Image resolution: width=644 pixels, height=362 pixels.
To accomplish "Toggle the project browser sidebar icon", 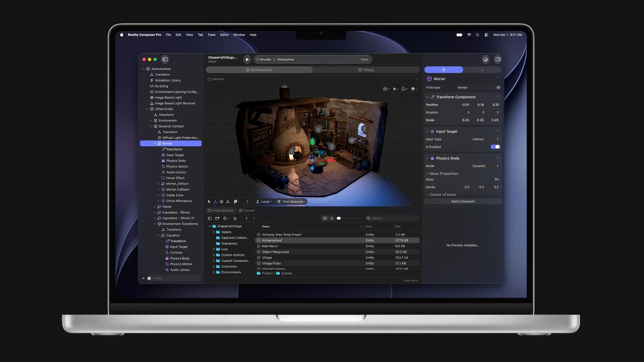I will coord(210,218).
